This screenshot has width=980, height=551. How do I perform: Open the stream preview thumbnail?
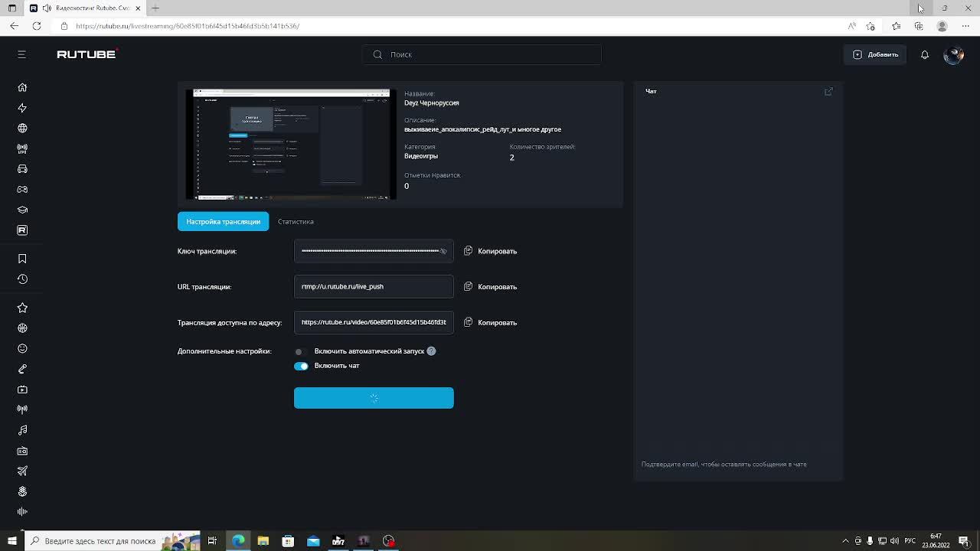(291, 144)
